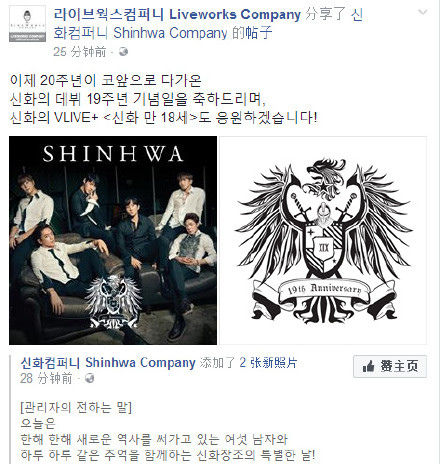Open the Liveworks Company profile picture
The image size is (440, 464).
pos(27,24)
